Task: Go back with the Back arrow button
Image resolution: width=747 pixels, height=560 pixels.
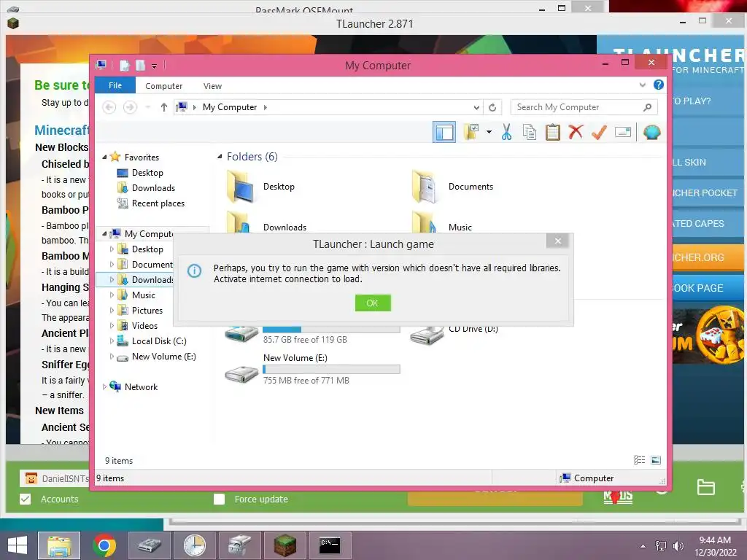Action: point(109,107)
